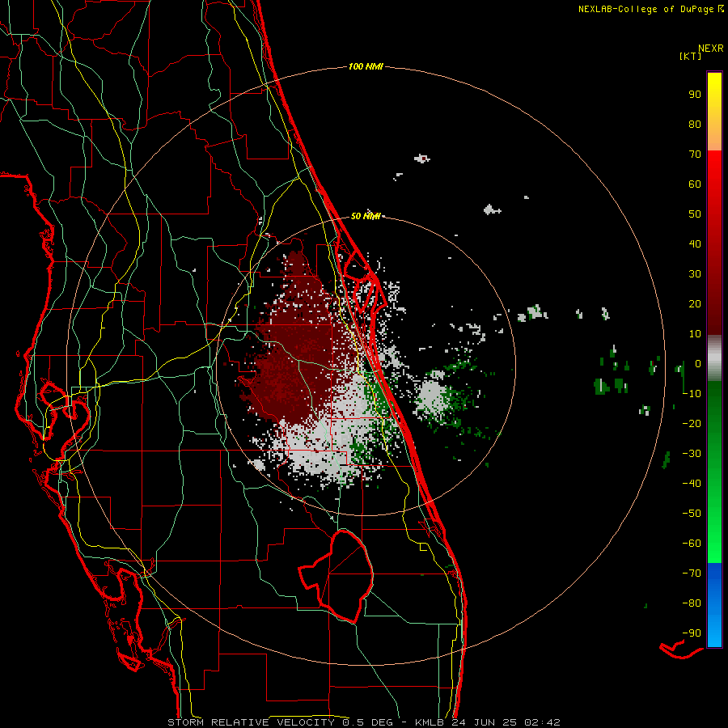This screenshot has height=728, width=728.
Task: Click the positive 40 knot scale label
Action: click(695, 243)
